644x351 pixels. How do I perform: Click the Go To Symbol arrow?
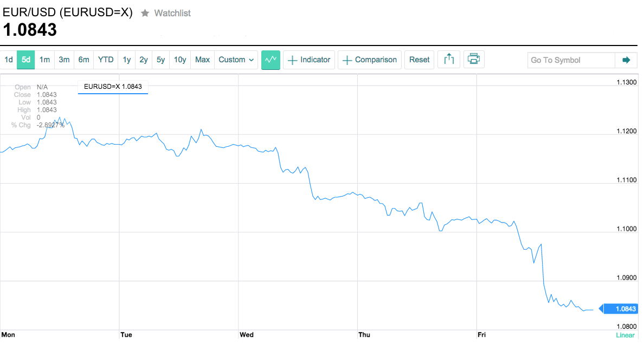click(626, 60)
